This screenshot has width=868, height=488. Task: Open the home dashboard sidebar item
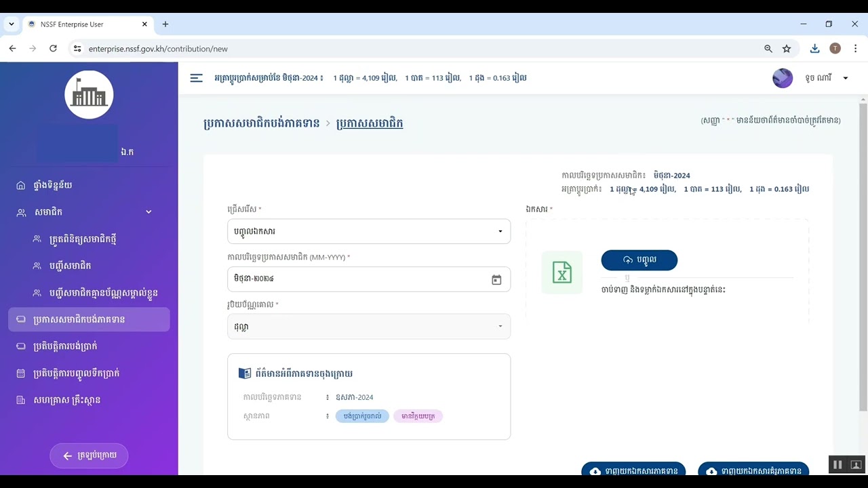pos(89,185)
